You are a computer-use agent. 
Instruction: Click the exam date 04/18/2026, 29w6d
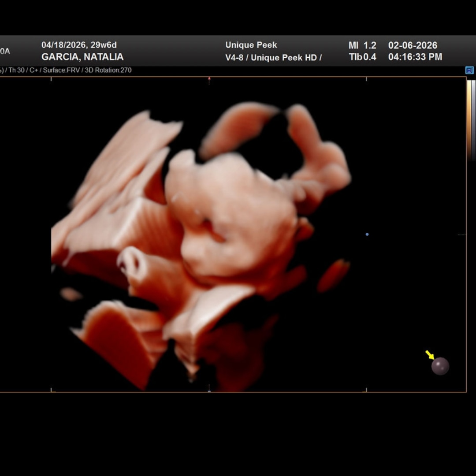point(79,45)
